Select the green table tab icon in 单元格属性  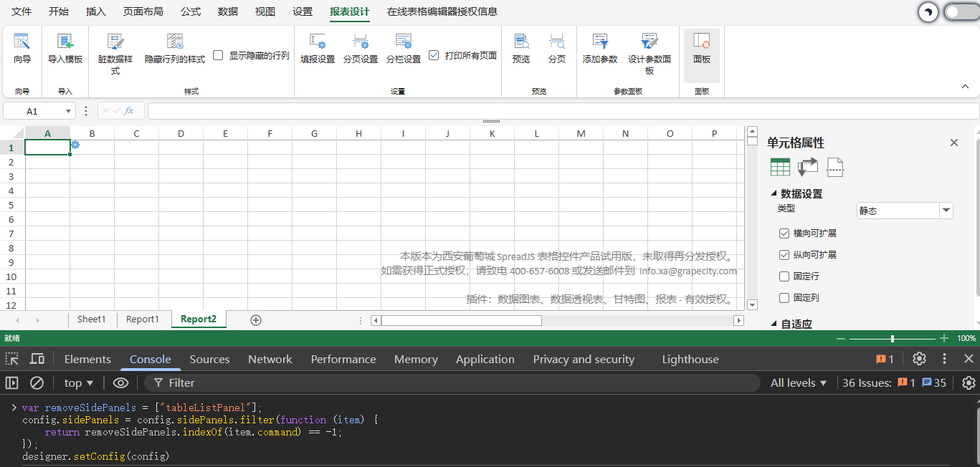click(780, 167)
